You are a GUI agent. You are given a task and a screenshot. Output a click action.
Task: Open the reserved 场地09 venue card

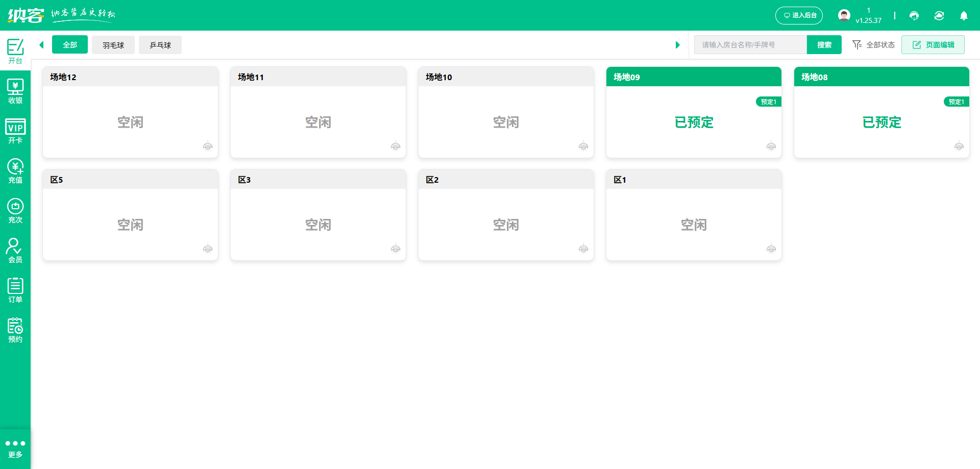(694, 122)
